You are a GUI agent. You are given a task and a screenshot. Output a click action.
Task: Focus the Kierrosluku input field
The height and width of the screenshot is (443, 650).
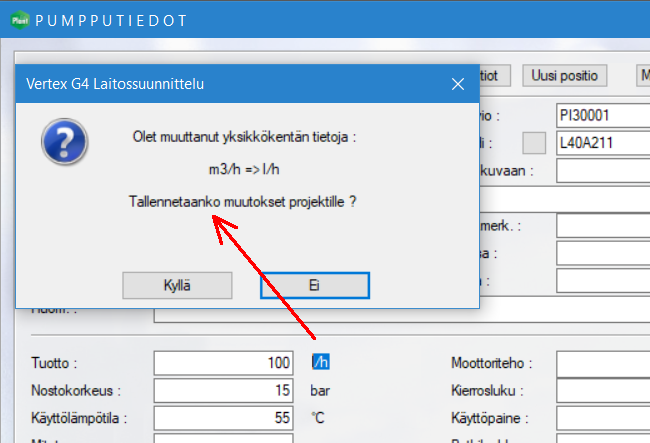click(602, 390)
